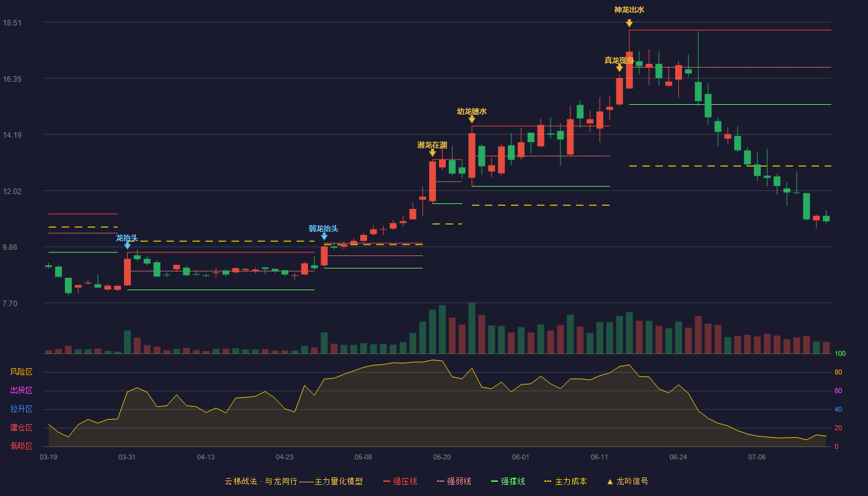Click the 建仓区 zone label
868x496 pixels.
click(x=21, y=428)
